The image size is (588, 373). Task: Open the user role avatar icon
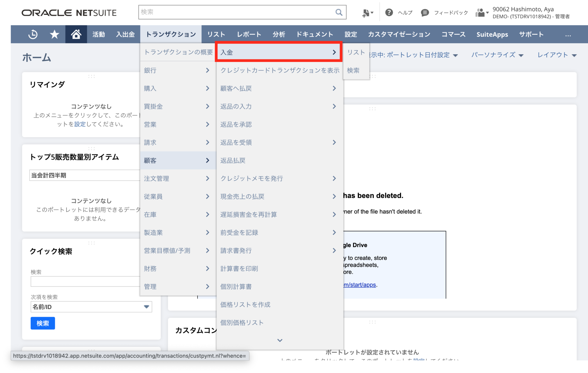pos(481,12)
